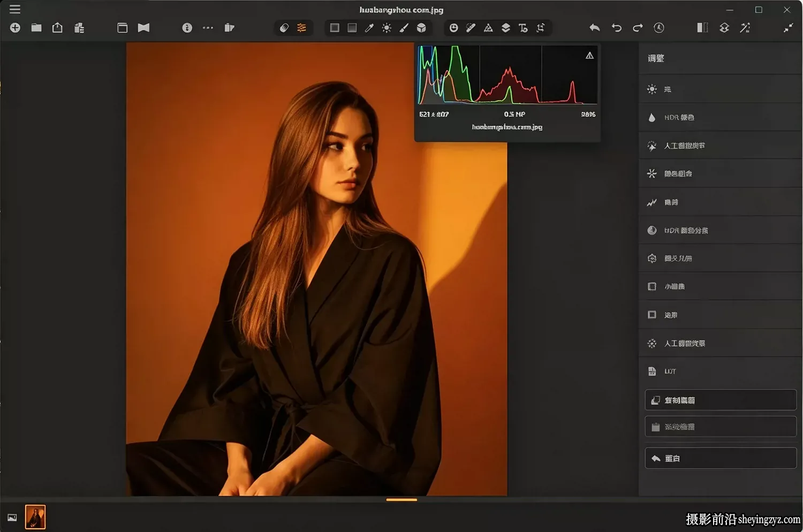Select the gradient square tool icon
803x532 pixels.
(x=352, y=28)
